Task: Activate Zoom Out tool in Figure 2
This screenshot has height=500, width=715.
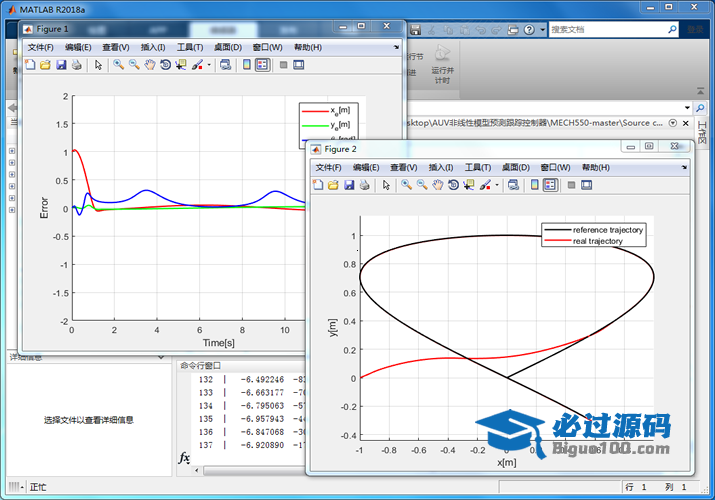Action: point(422,185)
